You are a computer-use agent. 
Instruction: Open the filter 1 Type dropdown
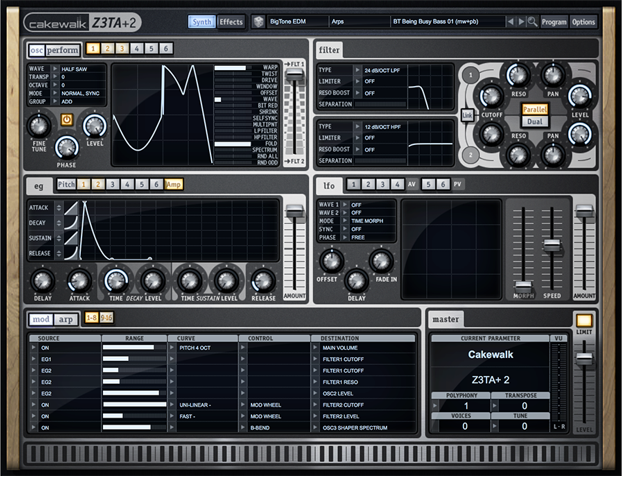(x=358, y=70)
